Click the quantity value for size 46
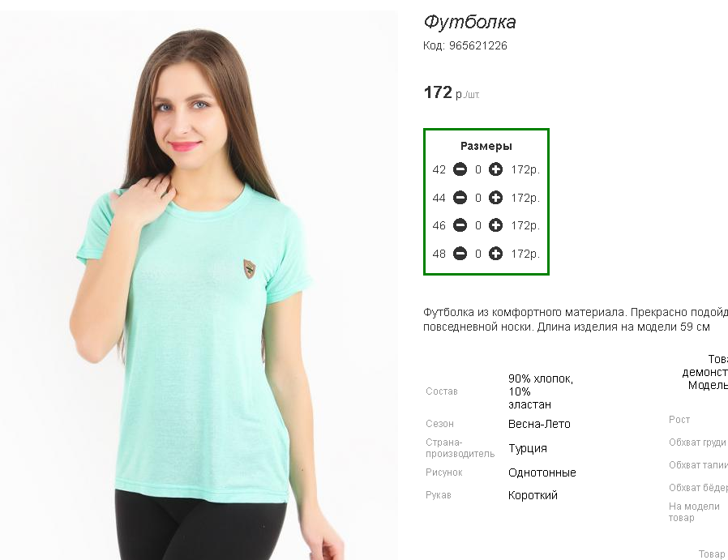Screen dimensions: 728x560 477,225
